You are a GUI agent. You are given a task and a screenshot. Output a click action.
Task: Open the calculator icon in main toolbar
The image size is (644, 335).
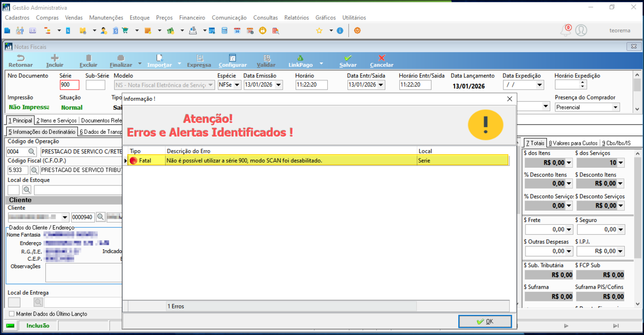tap(224, 31)
